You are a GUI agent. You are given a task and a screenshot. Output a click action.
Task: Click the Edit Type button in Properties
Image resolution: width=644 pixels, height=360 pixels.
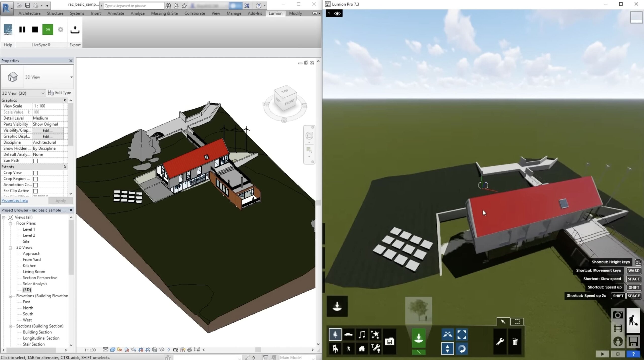click(60, 93)
